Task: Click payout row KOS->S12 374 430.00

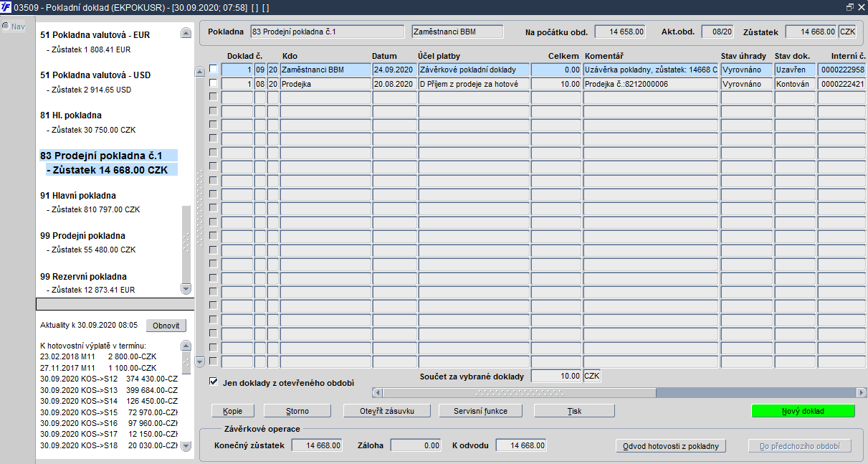Action: click(109, 379)
